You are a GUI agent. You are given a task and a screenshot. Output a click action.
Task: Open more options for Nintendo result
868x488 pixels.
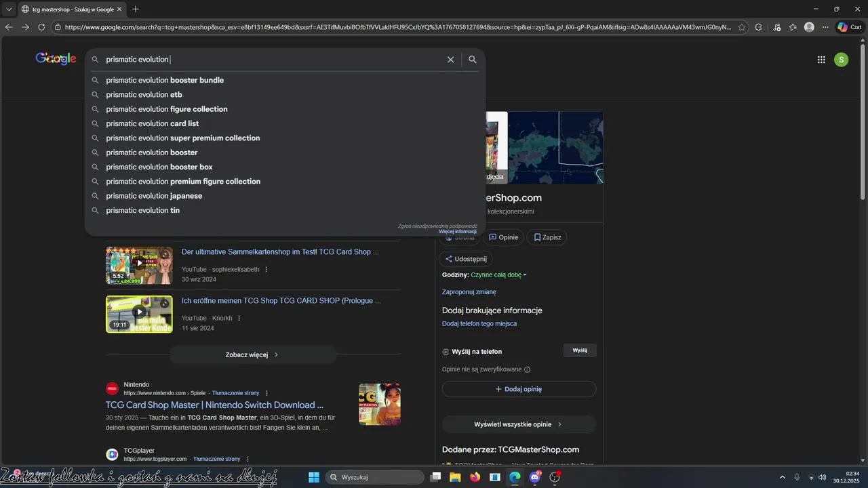click(x=267, y=393)
